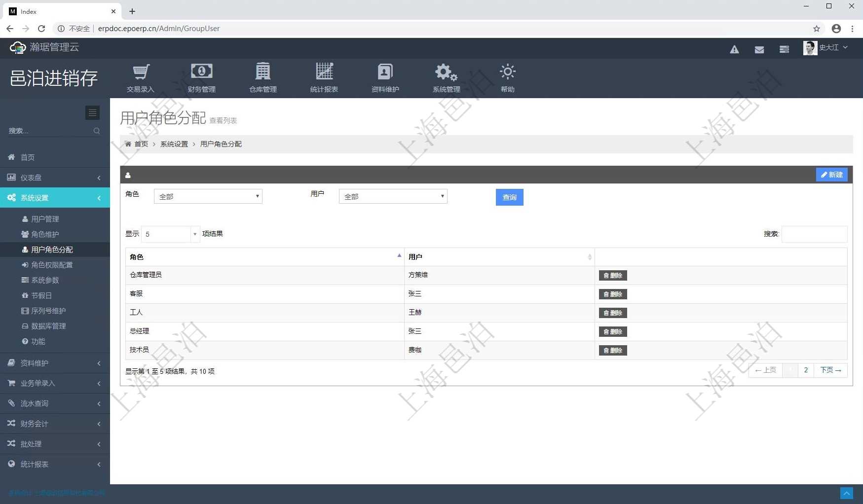
Task: Click the table 搜索 input field
Action: pyautogui.click(x=814, y=234)
